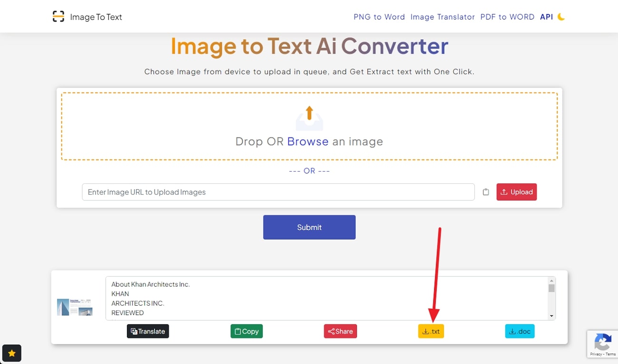
Task: Click the copy icon on Copy button
Action: coord(238,331)
